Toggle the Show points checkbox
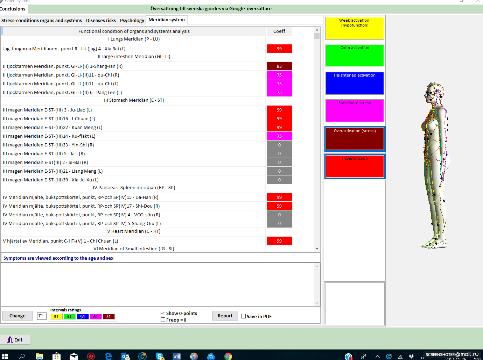The width and height of the screenshot is (483, 360). pyautogui.click(x=163, y=313)
